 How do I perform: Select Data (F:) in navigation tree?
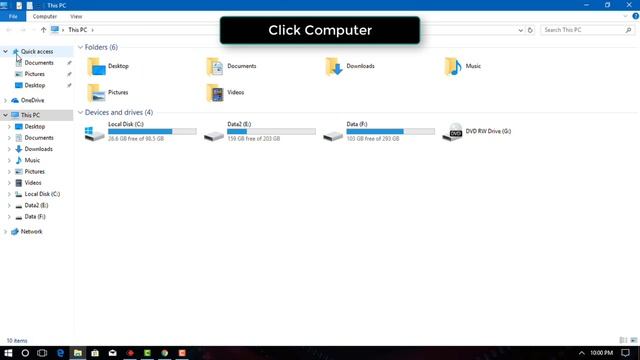(x=35, y=217)
